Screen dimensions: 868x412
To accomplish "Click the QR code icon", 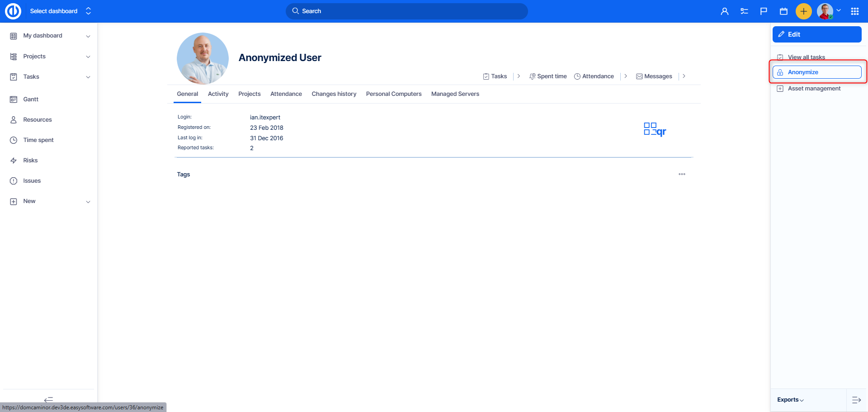I will coord(655,129).
